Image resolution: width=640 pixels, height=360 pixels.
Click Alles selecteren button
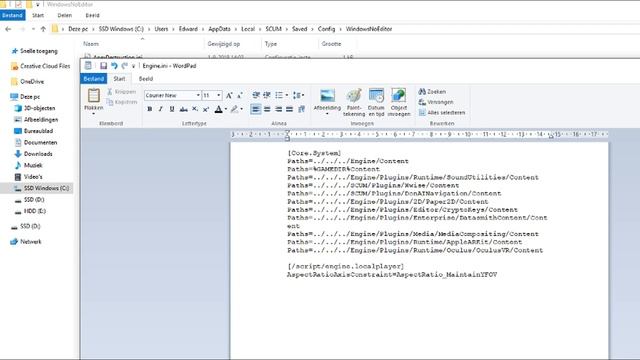click(x=442, y=112)
